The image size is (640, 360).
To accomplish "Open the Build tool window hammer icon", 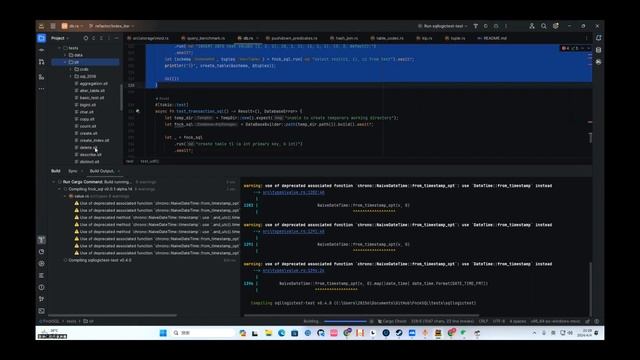I will (x=41, y=240).
